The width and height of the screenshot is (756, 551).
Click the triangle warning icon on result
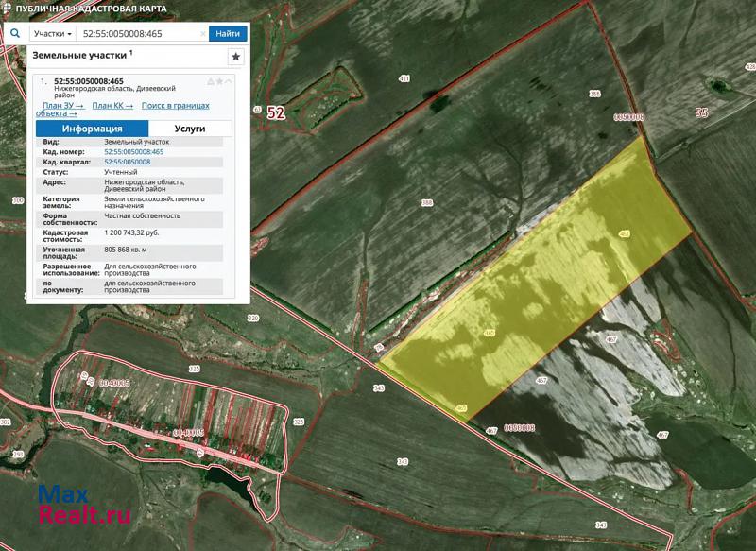coord(210,81)
